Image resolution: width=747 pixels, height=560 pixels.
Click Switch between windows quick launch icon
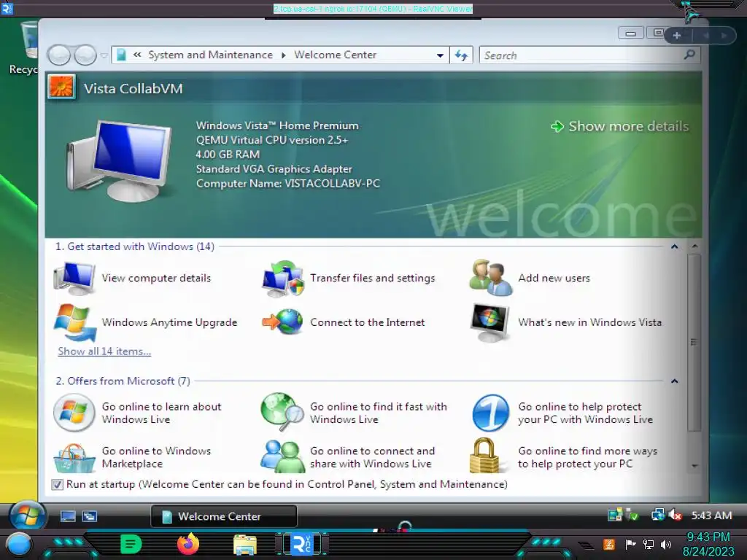pos(90,516)
